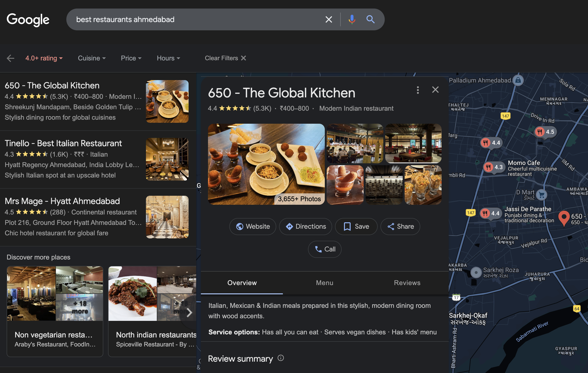Select Jassi De Parathe 4.4 map pin
This screenshot has width=588, height=373.
point(490,213)
